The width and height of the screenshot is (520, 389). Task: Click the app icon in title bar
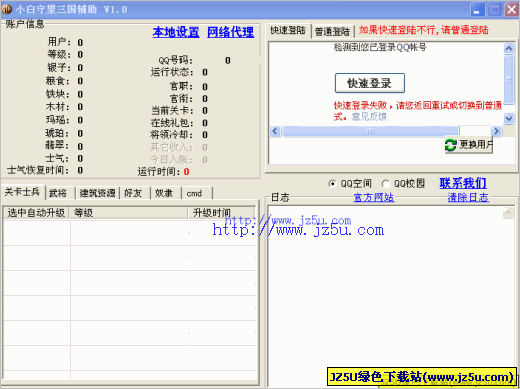7,9
